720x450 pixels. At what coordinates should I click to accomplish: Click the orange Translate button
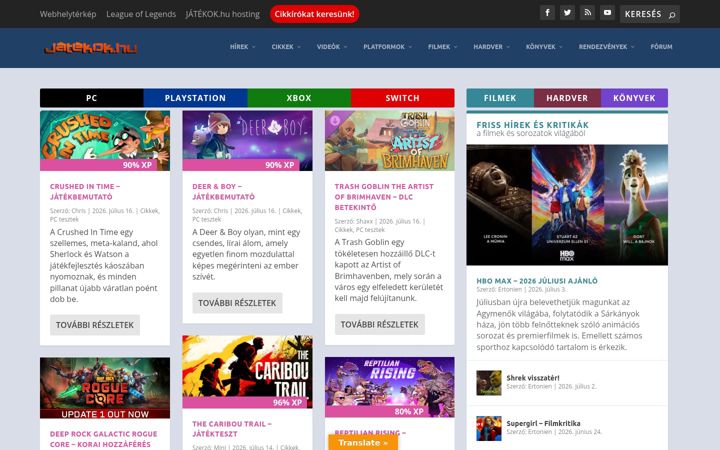(x=363, y=443)
